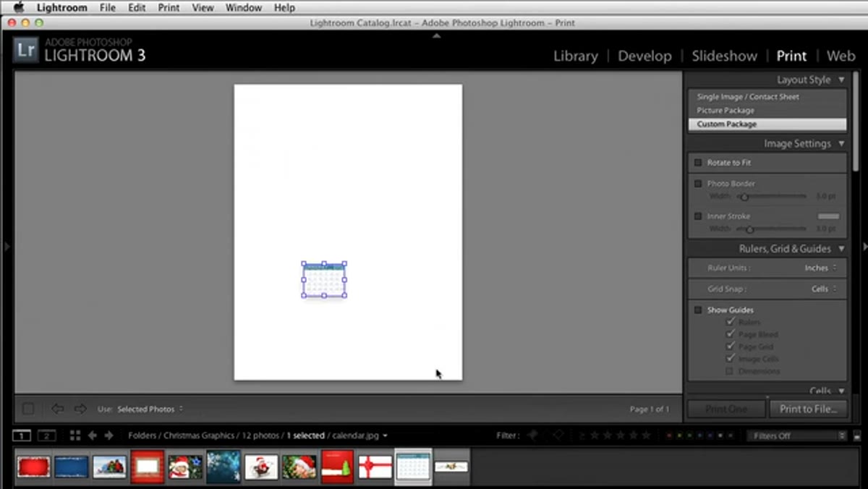The width and height of the screenshot is (868, 489).
Task: Filter photos by flagged status
Action: point(533,435)
